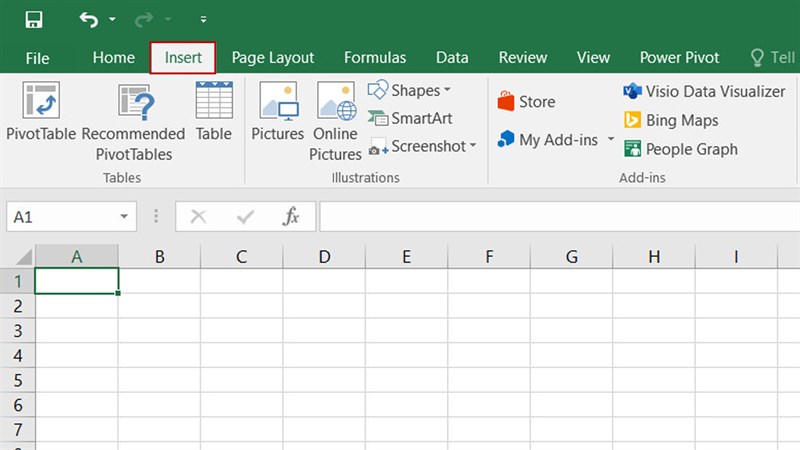The image size is (800, 450).
Task: Click into the formula bar input
Action: [x=560, y=217]
